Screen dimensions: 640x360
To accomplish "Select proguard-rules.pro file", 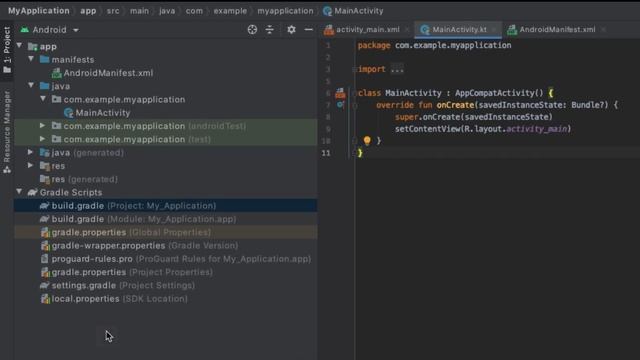I will 166,259.
